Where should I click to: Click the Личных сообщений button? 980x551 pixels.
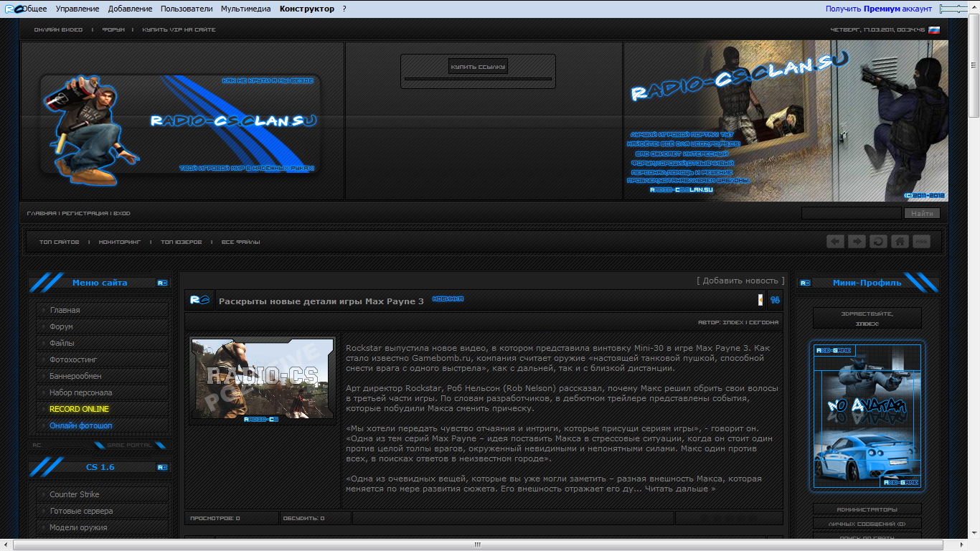pyautogui.click(x=867, y=524)
